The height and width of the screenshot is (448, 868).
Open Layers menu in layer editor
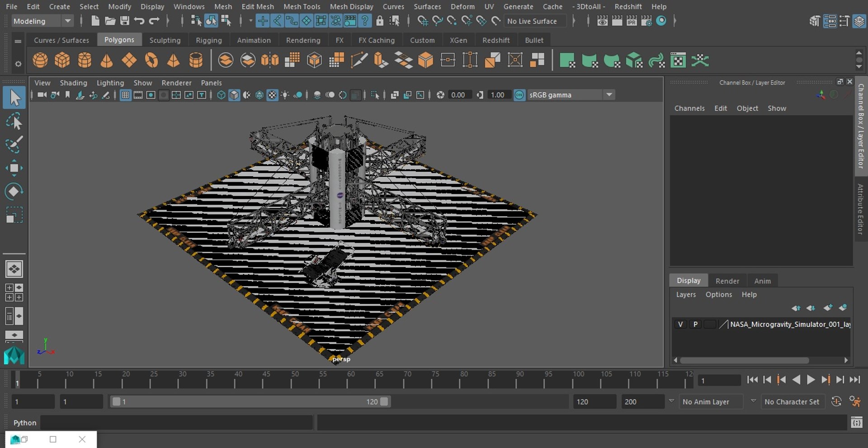tap(685, 294)
